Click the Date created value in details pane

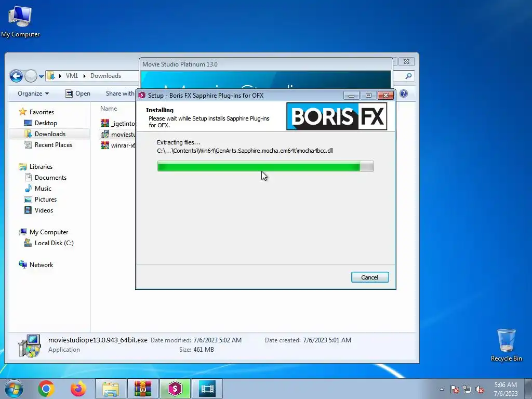click(327, 340)
